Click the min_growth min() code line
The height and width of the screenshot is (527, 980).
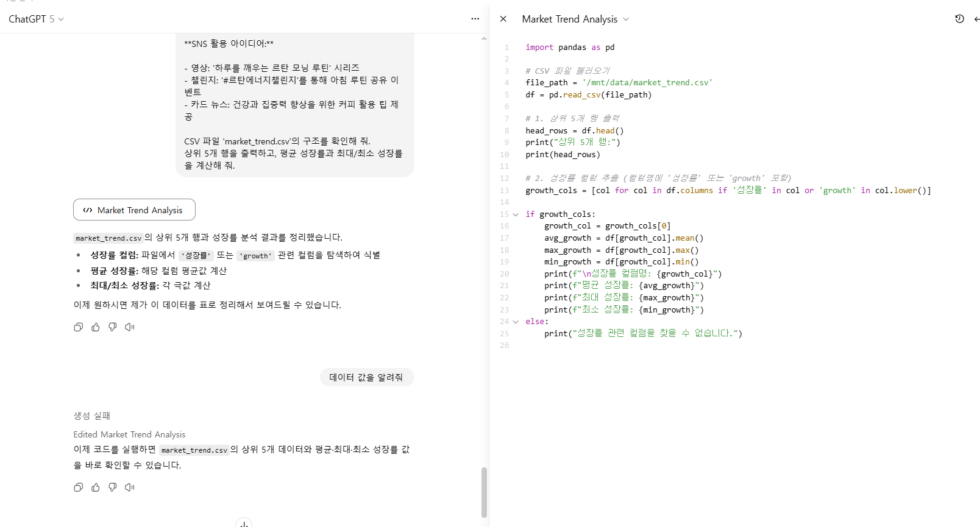[x=621, y=262]
